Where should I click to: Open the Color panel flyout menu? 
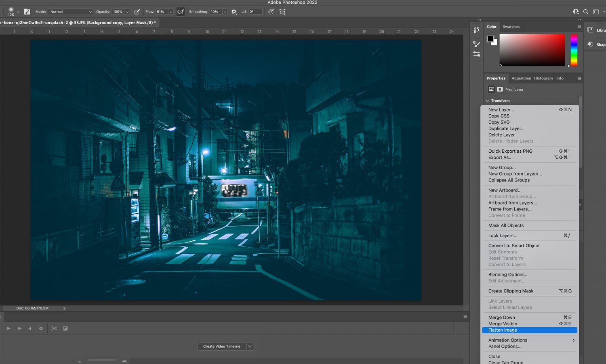coord(579,27)
